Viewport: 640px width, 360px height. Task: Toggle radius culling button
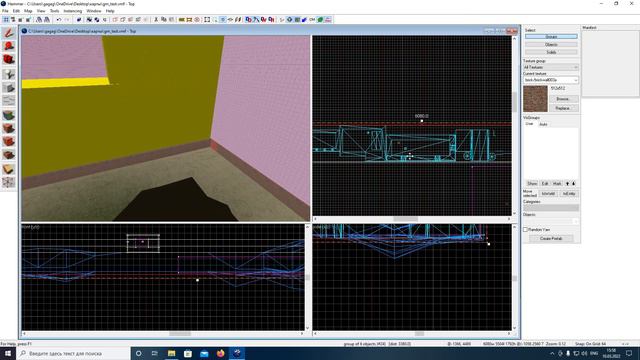(x=197, y=20)
